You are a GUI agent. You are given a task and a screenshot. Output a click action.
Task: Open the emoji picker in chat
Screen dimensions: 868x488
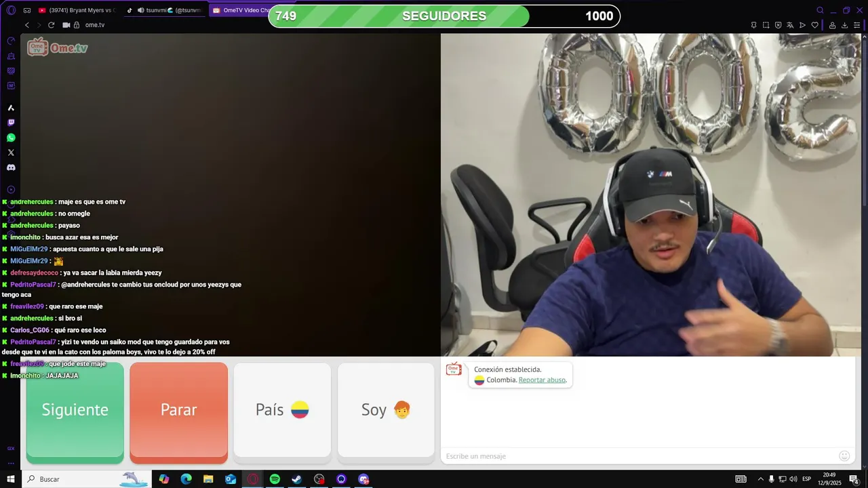[x=844, y=456]
